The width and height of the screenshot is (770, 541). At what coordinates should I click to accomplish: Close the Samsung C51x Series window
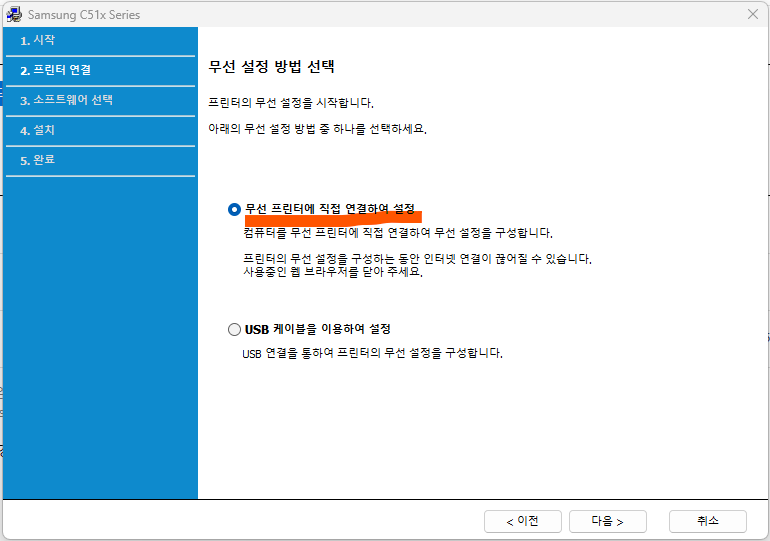753,14
